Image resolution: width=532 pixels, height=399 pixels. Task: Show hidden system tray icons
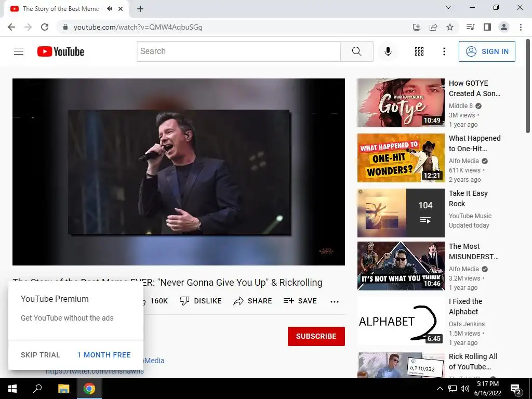point(440,389)
